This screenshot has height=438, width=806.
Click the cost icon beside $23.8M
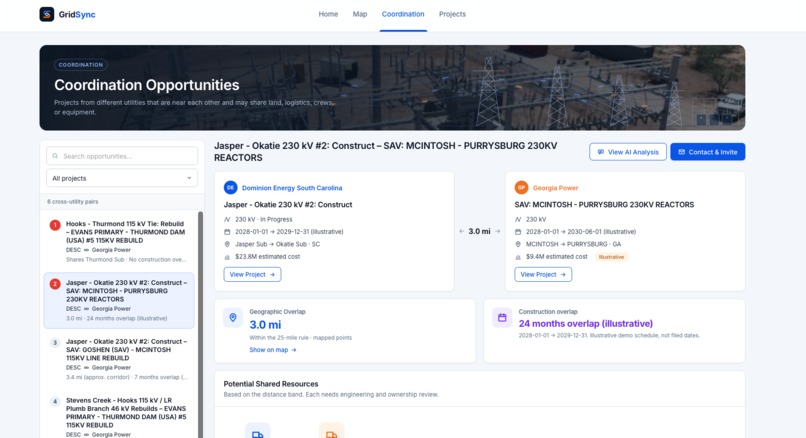[x=227, y=257]
